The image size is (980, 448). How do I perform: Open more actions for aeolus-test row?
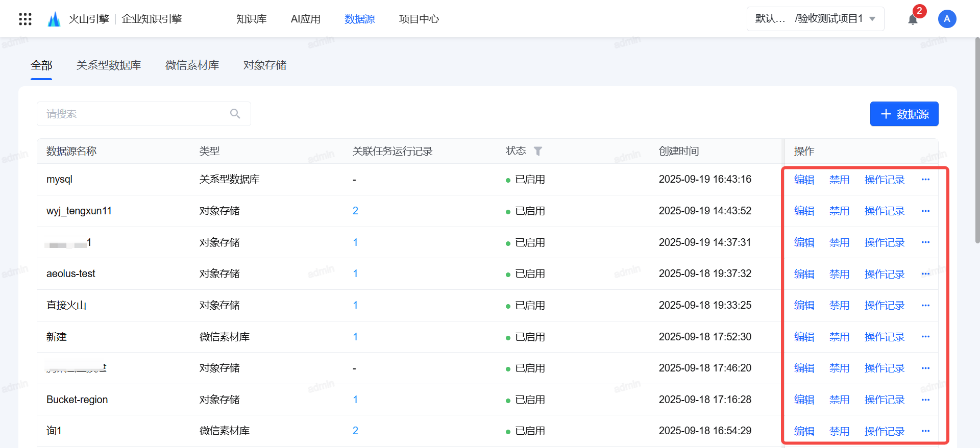tap(925, 274)
